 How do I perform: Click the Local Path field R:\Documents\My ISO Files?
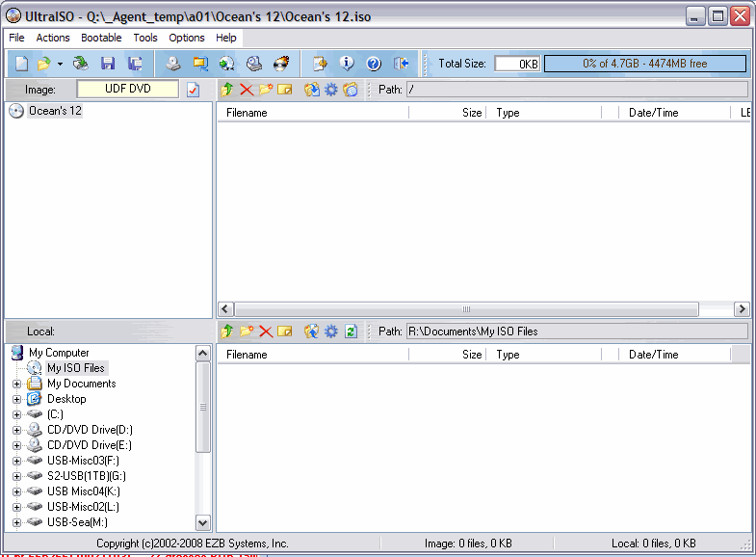click(x=577, y=332)
